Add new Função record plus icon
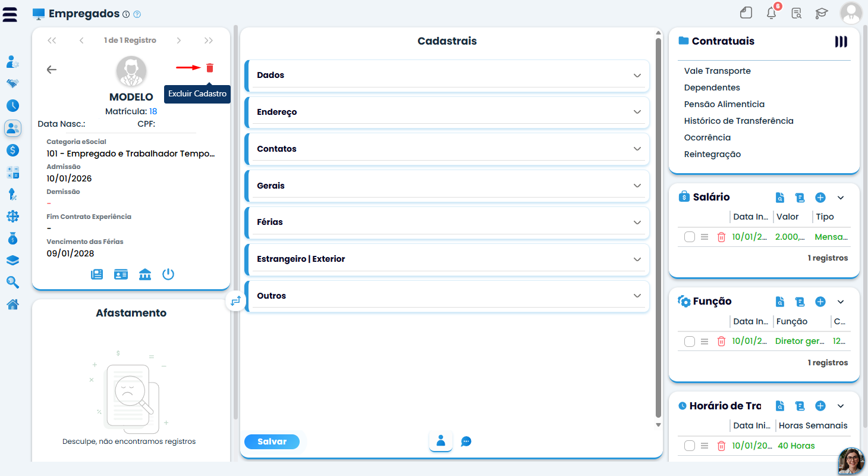Screen dimensions: 868x476 click(820, 302)
